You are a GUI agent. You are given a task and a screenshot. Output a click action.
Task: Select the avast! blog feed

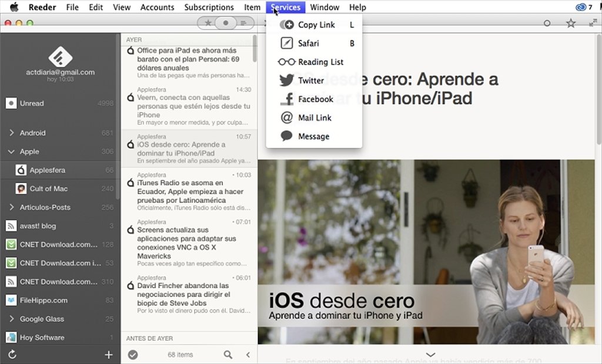click(x=61, y=226)
